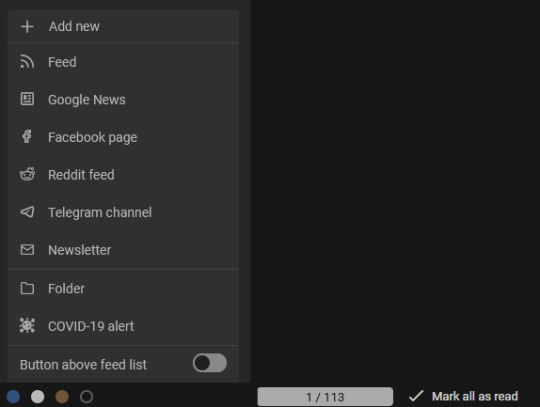Select the hollow outline theme circle

tap(86, 397)
